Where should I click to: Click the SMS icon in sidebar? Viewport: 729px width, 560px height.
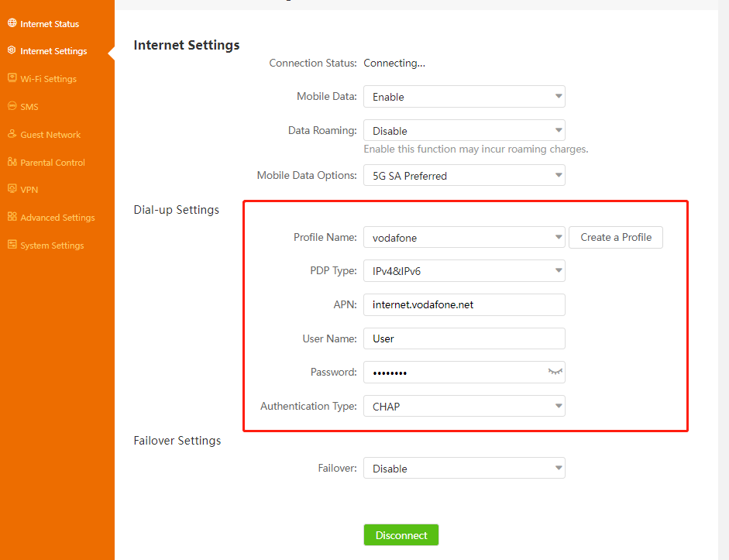coord(12,106)
